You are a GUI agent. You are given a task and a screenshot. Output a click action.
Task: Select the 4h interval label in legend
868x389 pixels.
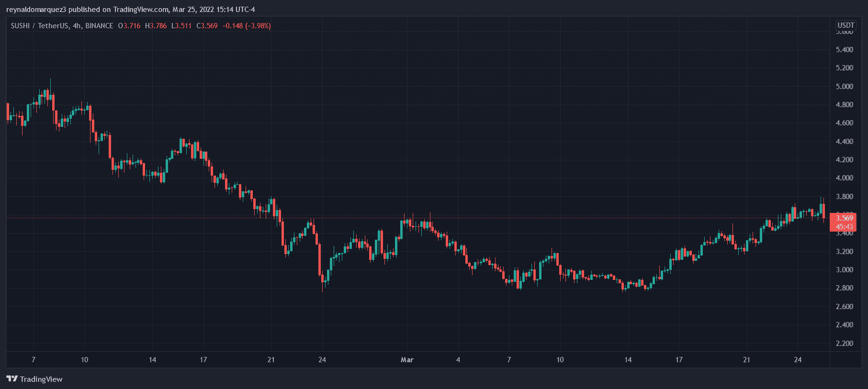(x=77, y=26)
